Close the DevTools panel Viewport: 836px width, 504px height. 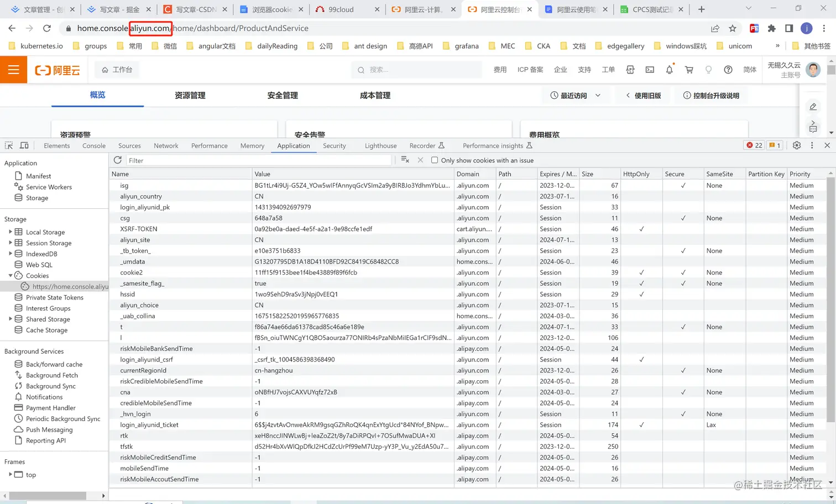827,145
